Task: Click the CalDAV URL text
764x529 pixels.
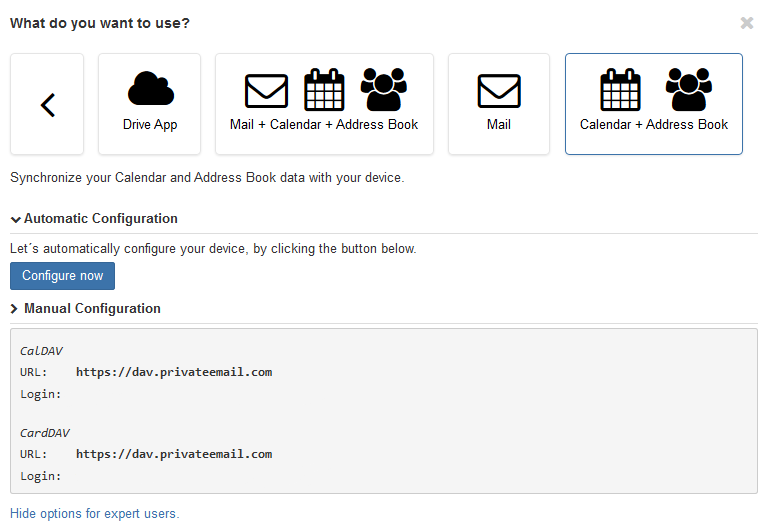Action: pyautogui.click(x=174, y=372)
